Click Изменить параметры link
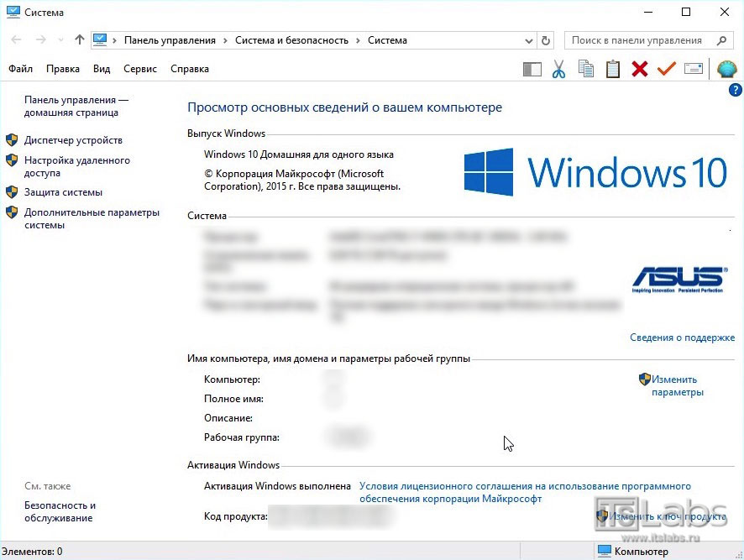 pos(677,385)
